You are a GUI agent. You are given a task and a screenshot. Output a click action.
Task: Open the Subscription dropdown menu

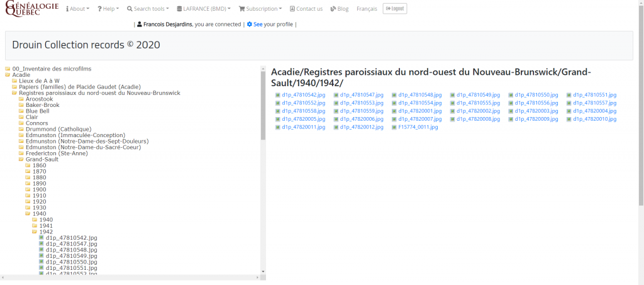pos(260,9)
